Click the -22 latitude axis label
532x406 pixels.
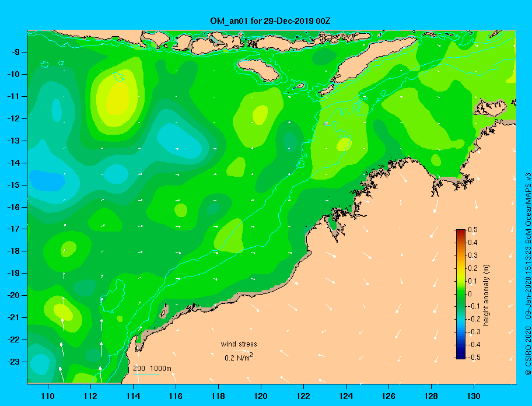tap(14, 340)
